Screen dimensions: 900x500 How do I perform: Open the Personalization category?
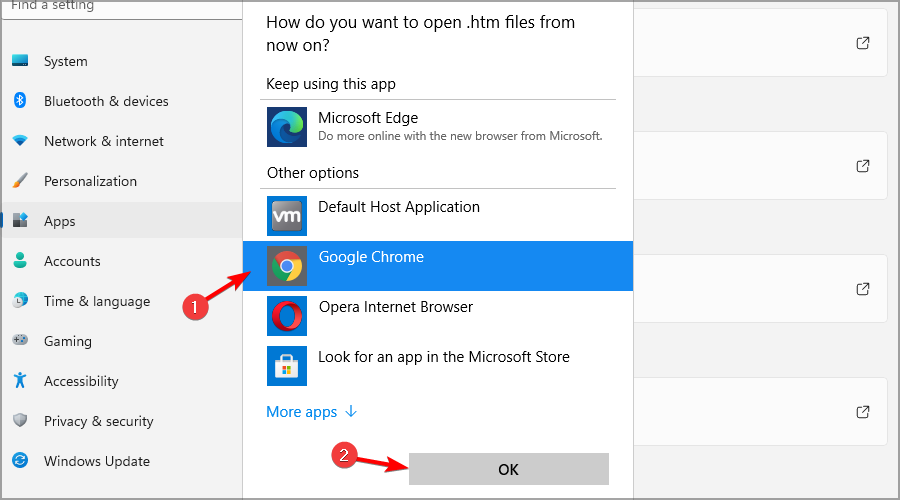[x=122, y=181]
